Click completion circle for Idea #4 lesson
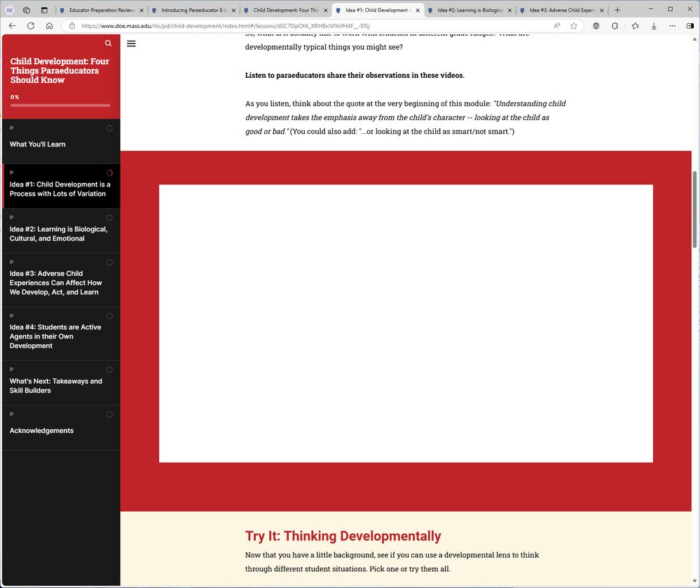The image size is (700, 588). [109, 316]
